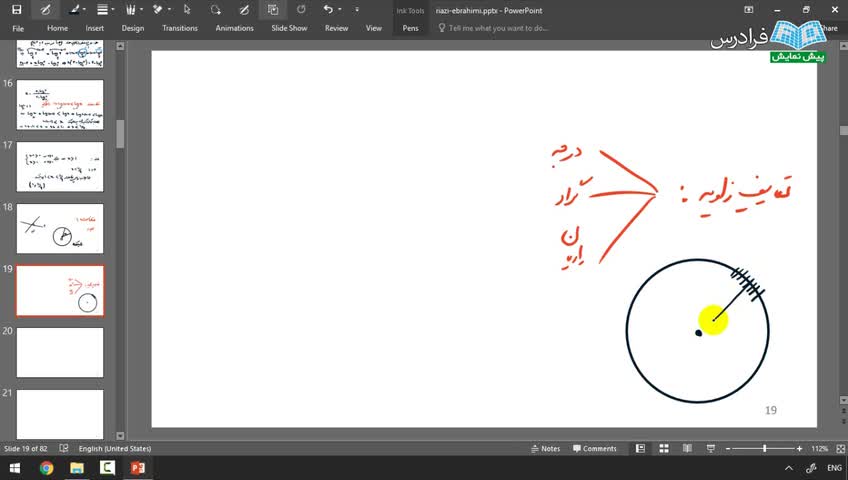
Task: Select slide 17 thumbnail
Action: click(x=60, y=167)
